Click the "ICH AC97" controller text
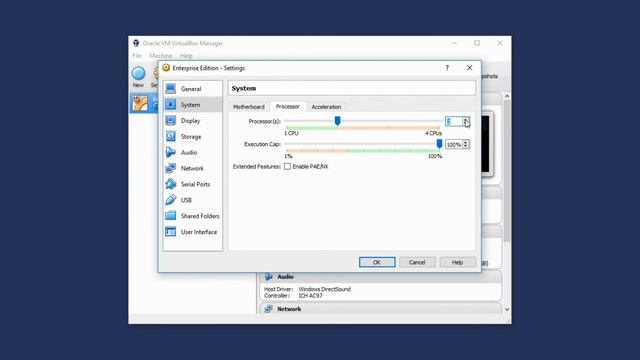640x360 pixels. 310,296
